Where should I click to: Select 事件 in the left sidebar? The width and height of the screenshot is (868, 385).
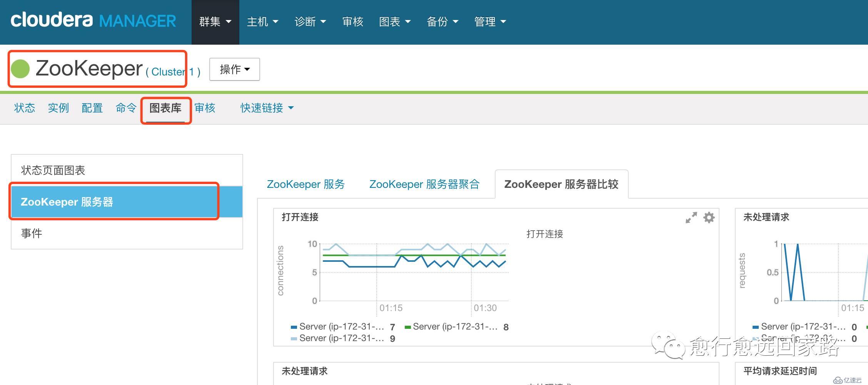[127, 233]
